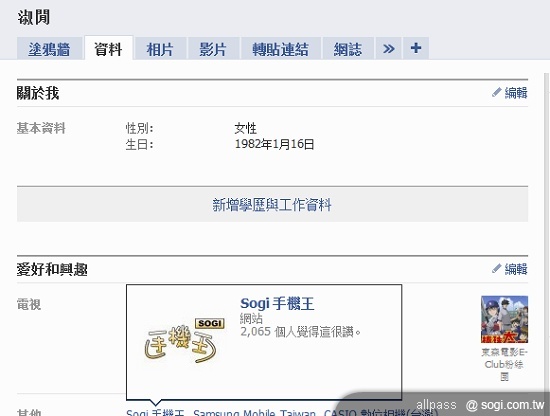Open the 東森電影 E-Club thumbnail

(x=504, y=319)
